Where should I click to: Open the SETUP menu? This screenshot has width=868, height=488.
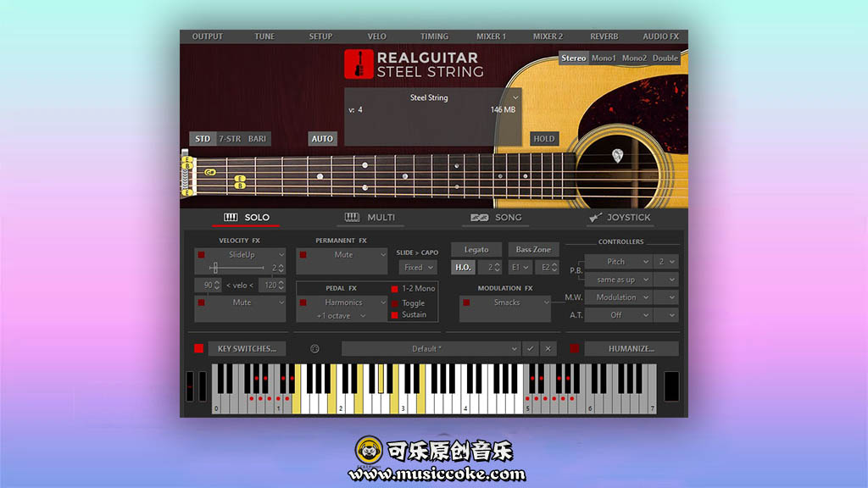tap(320, 36)
